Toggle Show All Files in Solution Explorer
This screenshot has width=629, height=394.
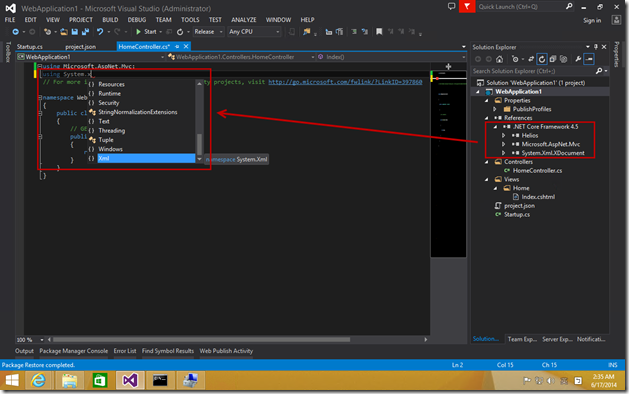[564, 59]
